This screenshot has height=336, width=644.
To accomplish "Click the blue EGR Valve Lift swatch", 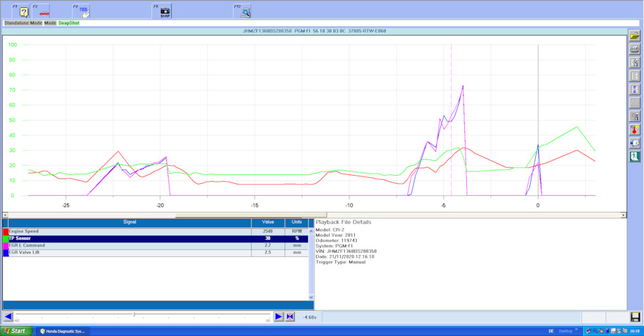I will (6, 253).
